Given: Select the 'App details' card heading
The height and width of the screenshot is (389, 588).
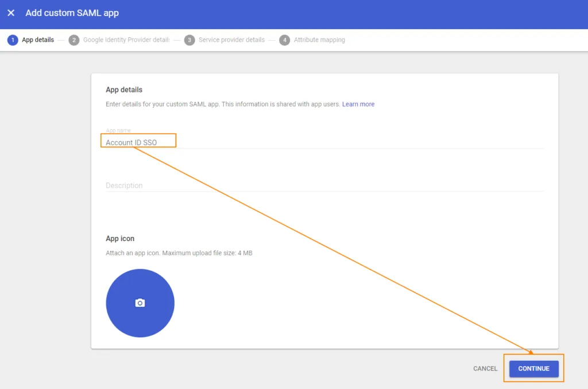Looking at the screenshot, I should pyautogui.click(x=124, y=90).
